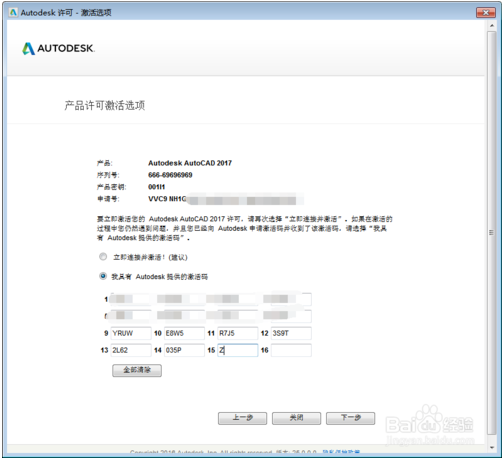Click the privacy link at bottom
The width and height of the screenshot is (503, 458).
pyautogui.click(x=341, y=453)
